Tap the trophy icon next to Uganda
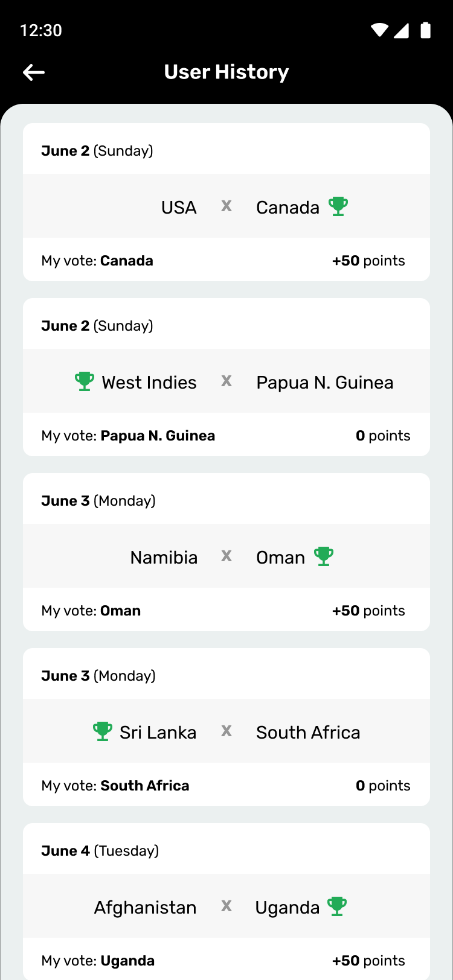The width and height of the screenshot is (453, 980). pos(337,906)
